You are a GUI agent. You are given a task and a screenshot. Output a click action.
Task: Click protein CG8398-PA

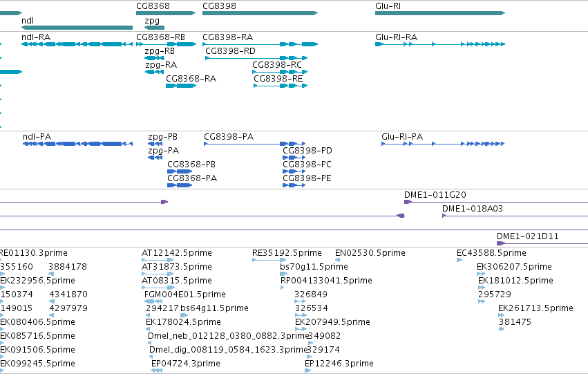pos(229,137)
